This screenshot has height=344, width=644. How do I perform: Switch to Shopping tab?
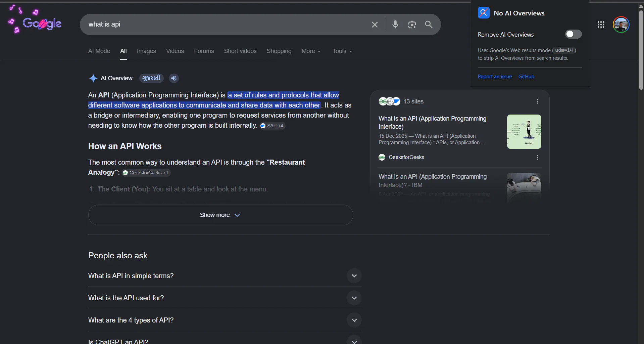[x=279, y=51]
